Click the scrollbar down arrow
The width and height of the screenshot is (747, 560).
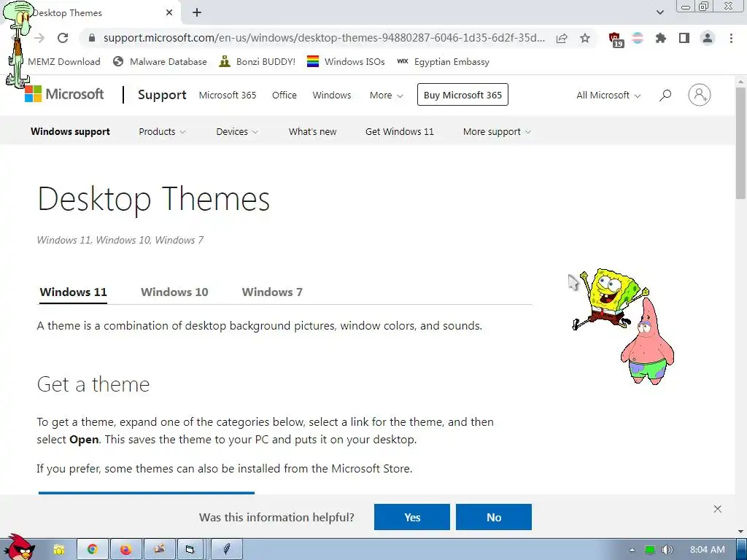point(740,532)
